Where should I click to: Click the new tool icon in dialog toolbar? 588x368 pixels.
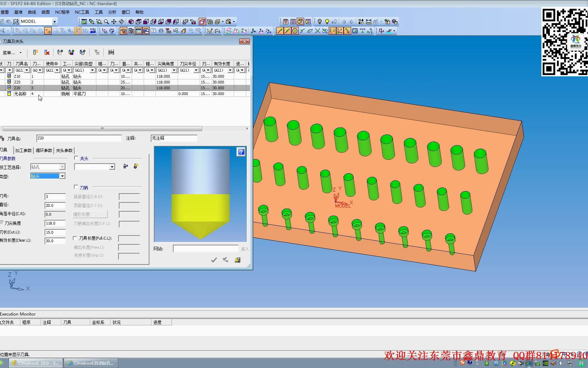click(x=35, y=52)
